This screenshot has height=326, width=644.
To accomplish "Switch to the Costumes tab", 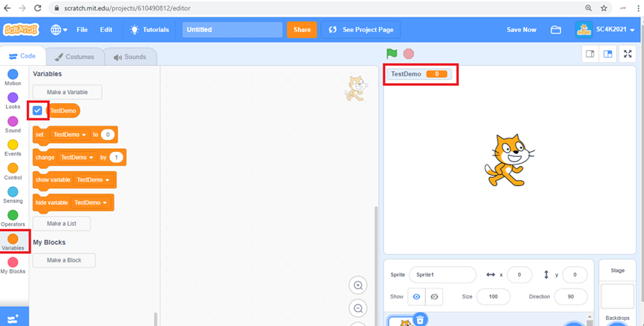I will click(x=75, y=57).
